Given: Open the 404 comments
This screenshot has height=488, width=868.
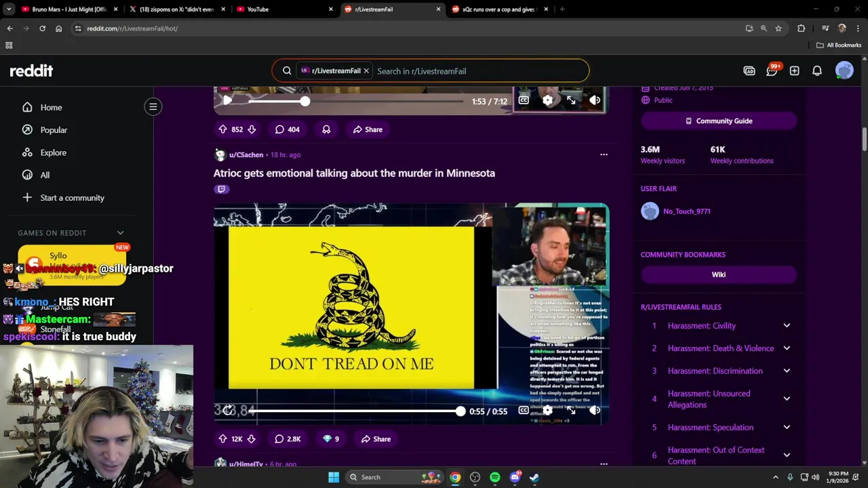Looking at the screenshot, I should point(287,129).
